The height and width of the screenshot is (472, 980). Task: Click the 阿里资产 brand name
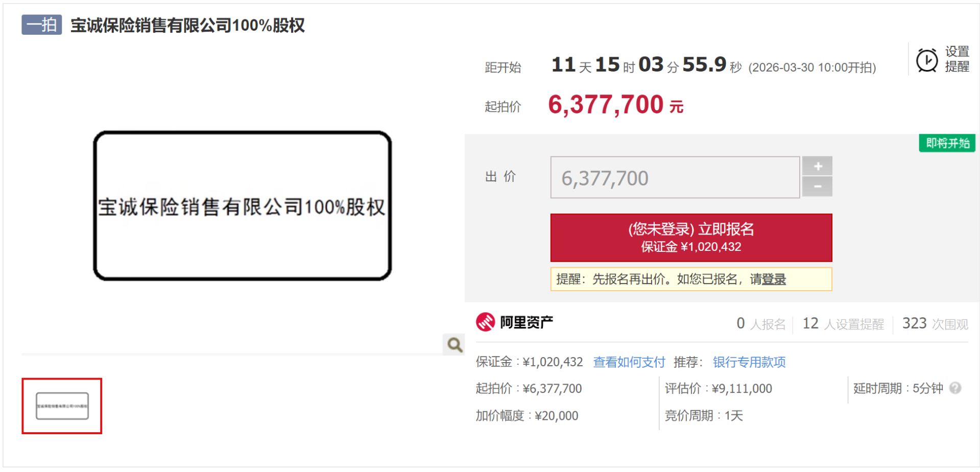click(526, 322)
